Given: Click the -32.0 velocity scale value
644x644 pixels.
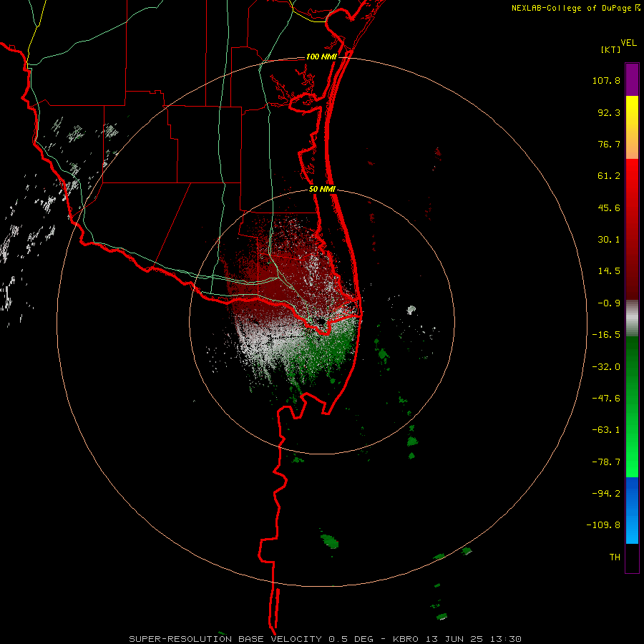Looking at the screenshot, I should click(606, 367).
